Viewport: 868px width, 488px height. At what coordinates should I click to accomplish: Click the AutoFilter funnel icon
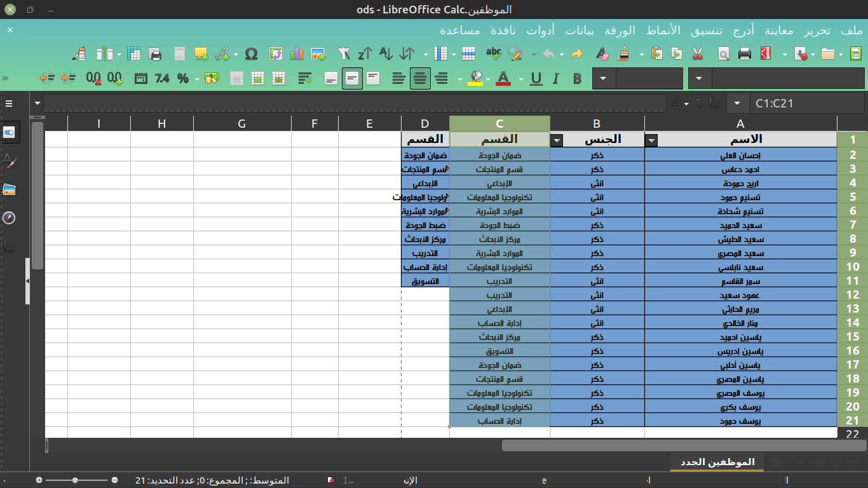coord(344,54)
